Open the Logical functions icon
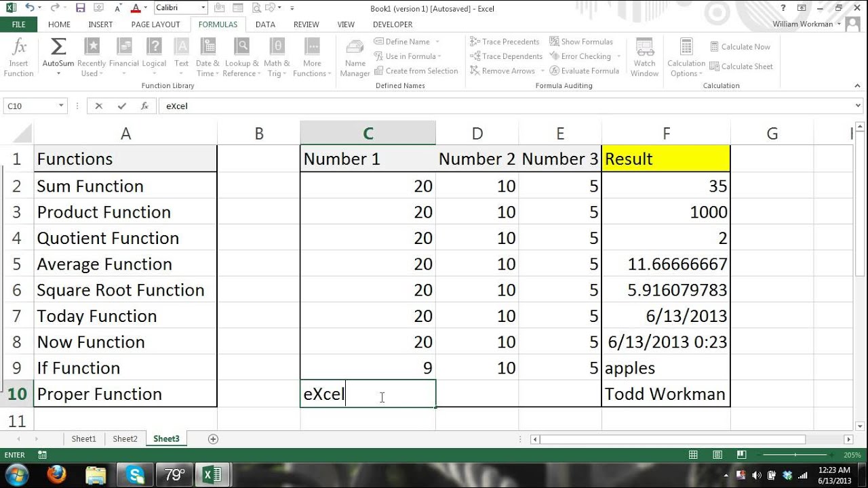 (154, 47)
